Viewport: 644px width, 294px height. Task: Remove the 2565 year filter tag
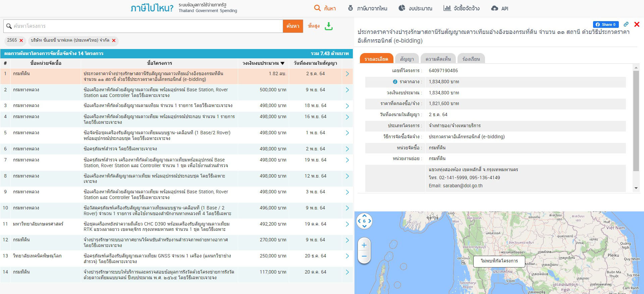click(x=21, y=41)
